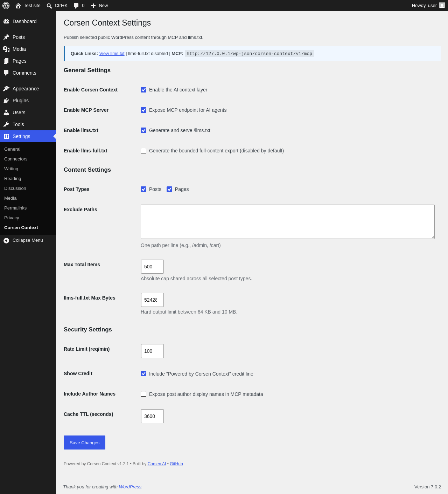Click the Posts pushpin icon
Image resolution: width=448 pixels, height=494 pixels.
coord(6,37)
